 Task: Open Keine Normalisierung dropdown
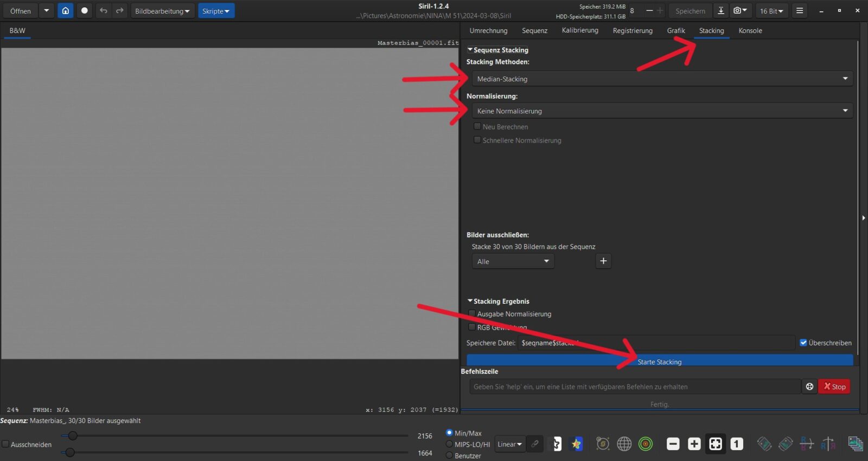coord(662,111)
